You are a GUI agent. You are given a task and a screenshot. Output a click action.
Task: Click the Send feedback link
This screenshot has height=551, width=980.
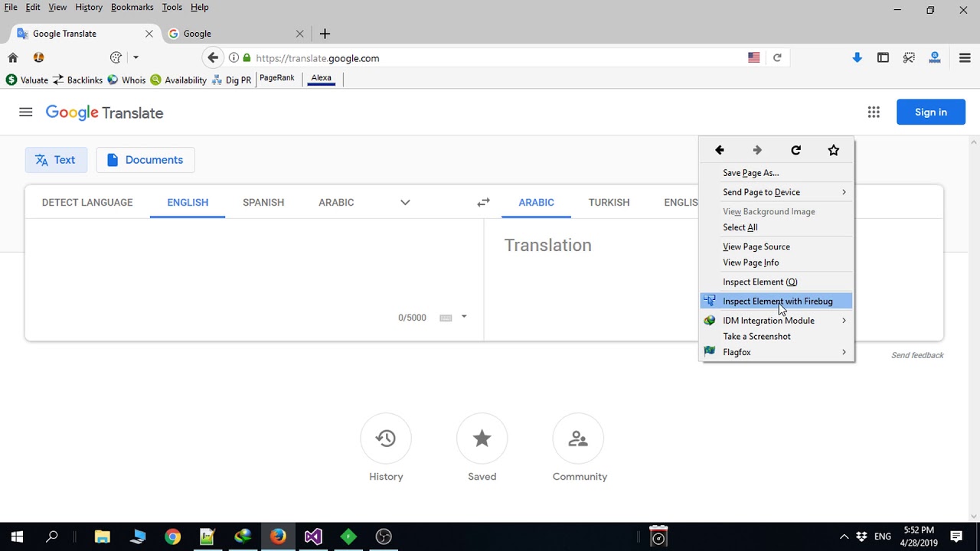(x=917, y=355)
